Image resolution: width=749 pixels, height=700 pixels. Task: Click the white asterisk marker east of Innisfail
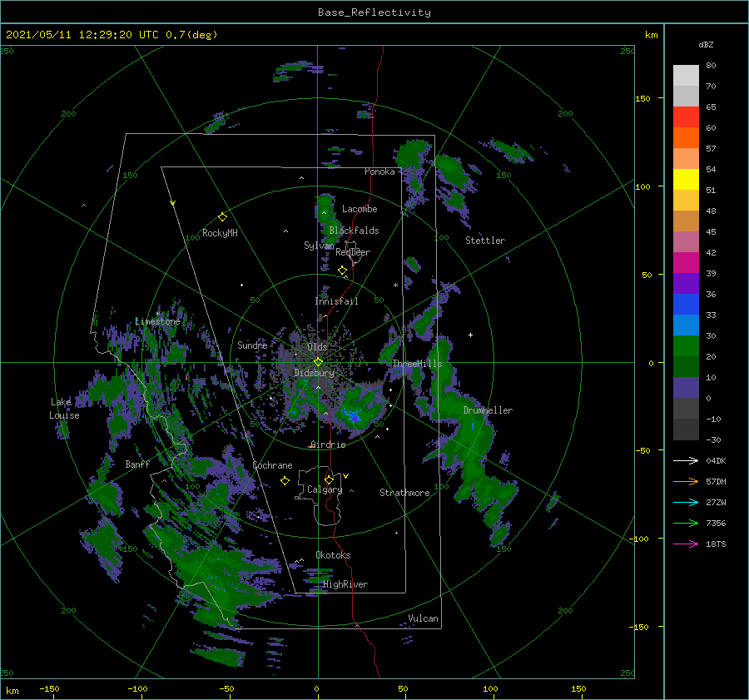point(395,285)
